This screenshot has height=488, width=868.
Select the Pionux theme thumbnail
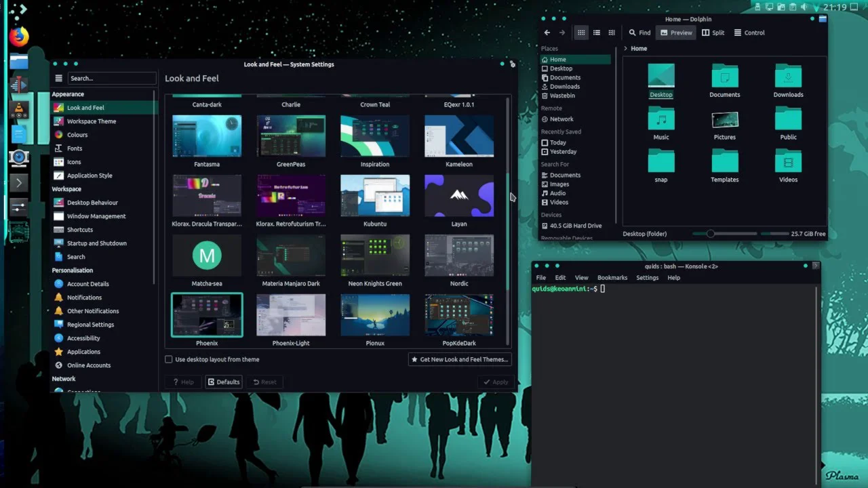(375, 315)
